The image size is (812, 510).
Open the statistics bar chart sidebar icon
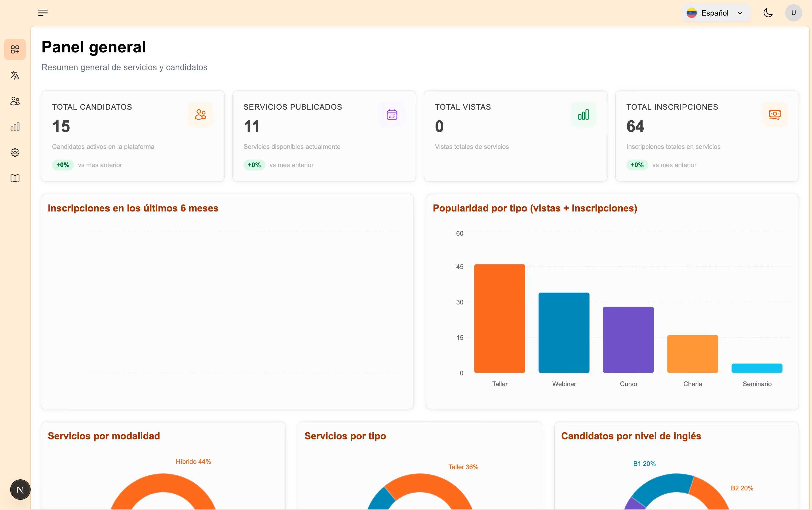[15, 127]
